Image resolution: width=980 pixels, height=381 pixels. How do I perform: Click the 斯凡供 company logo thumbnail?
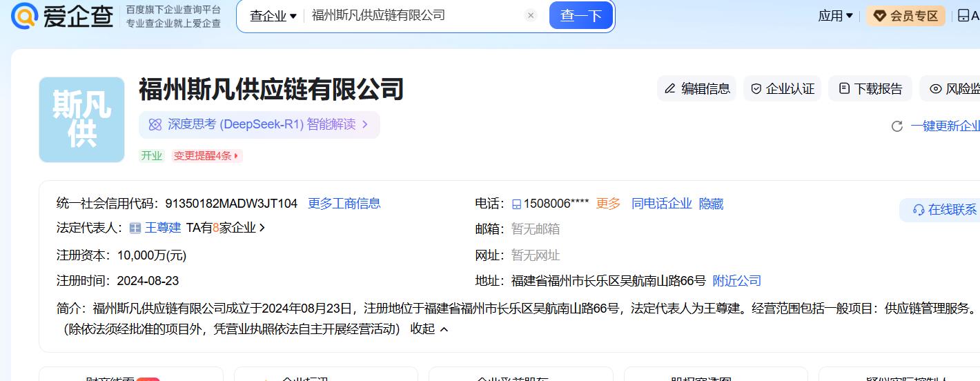click(x=81, y=119)
